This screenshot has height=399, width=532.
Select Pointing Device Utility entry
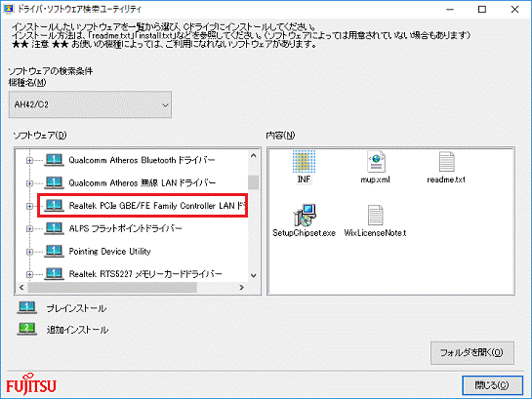pyautogui.click(x=110, y=251)
